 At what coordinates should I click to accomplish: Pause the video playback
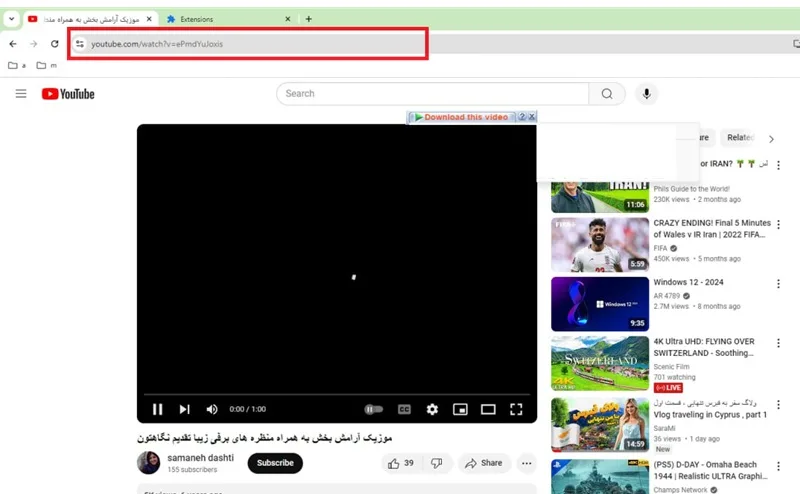click(x=158, y=409)
